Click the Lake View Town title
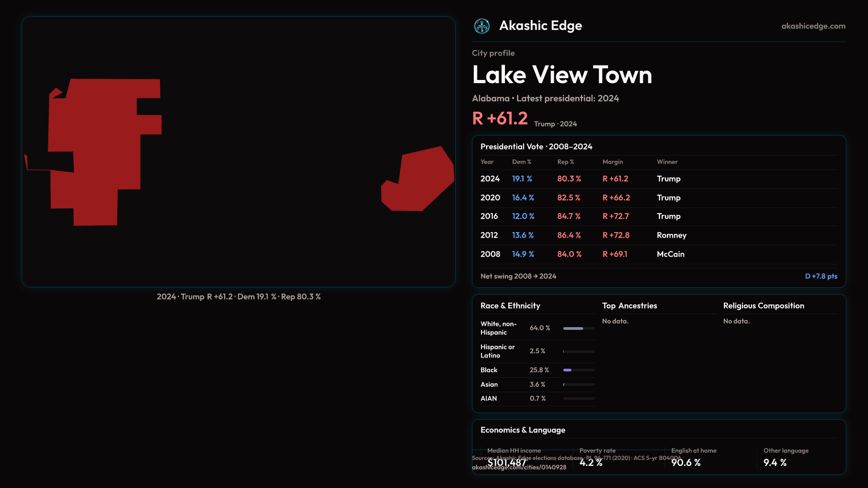 (562, 75)
